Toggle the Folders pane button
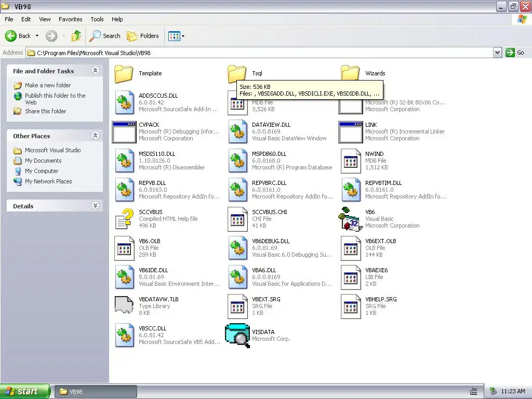The width and height of the screenshot is (532, 399). coord(142,36)
